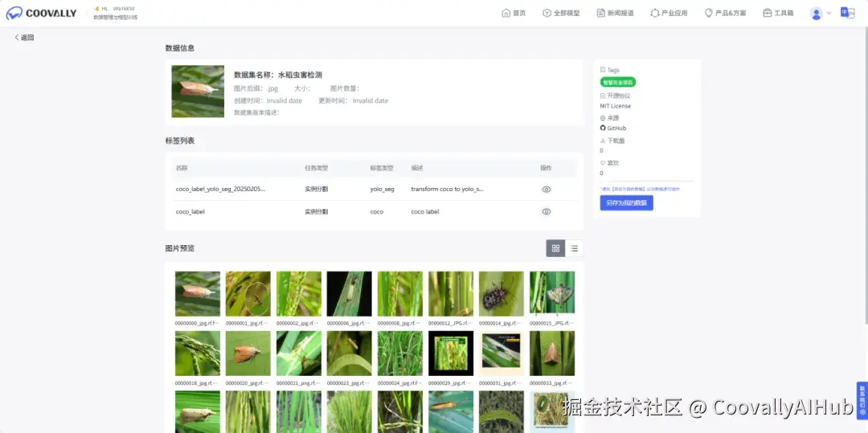This screenshot has width=868, height=433.
Task: Click dataset title 水稻虫害检测
Action: 300,75
